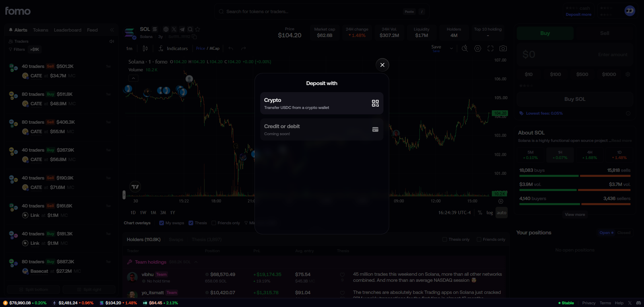Image resolution: width=644 pixels, height=307 pixels.
Task: Enable Thesis only holders filter
Action: coord(444,239)
